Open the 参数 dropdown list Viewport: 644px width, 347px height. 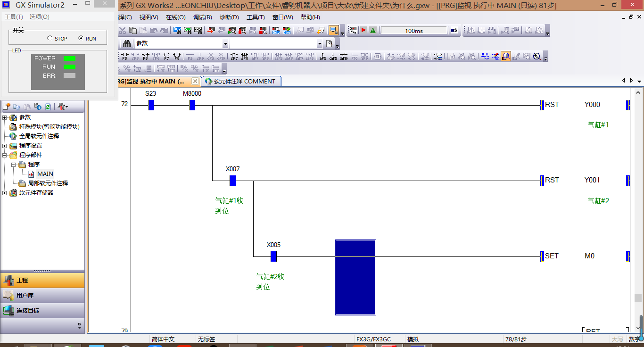225,44
